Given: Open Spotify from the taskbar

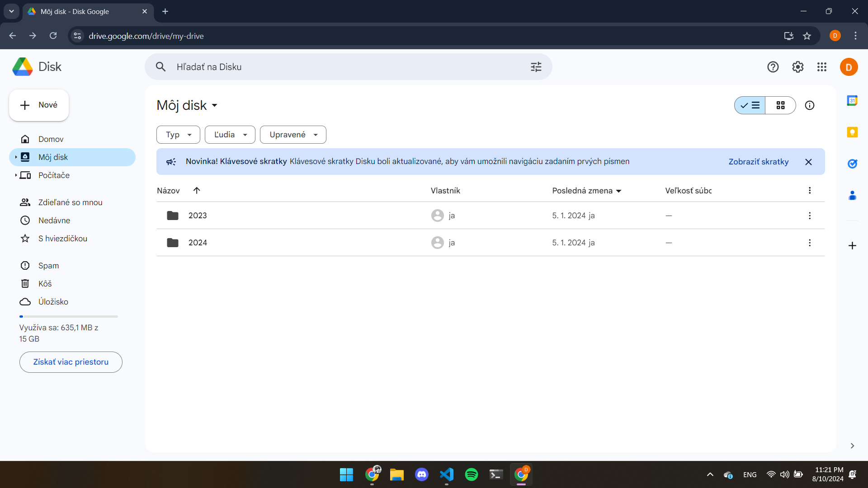Looking at the screenshot, I should 471,474.
